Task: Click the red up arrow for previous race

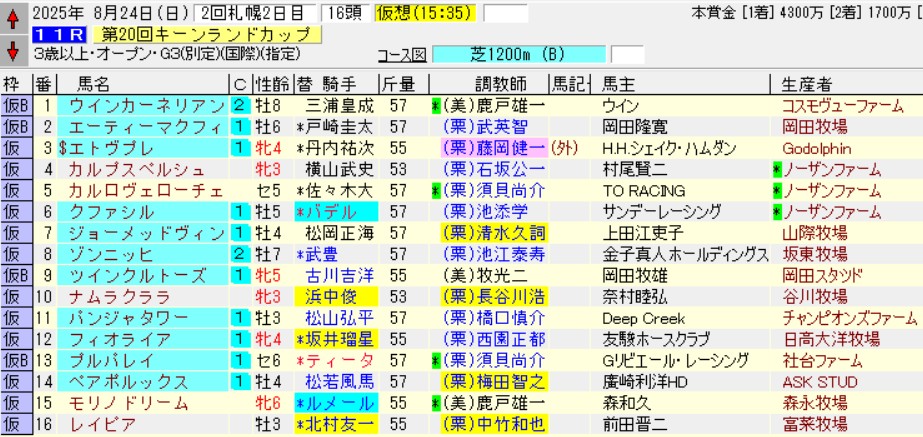Action: (12, 18)
